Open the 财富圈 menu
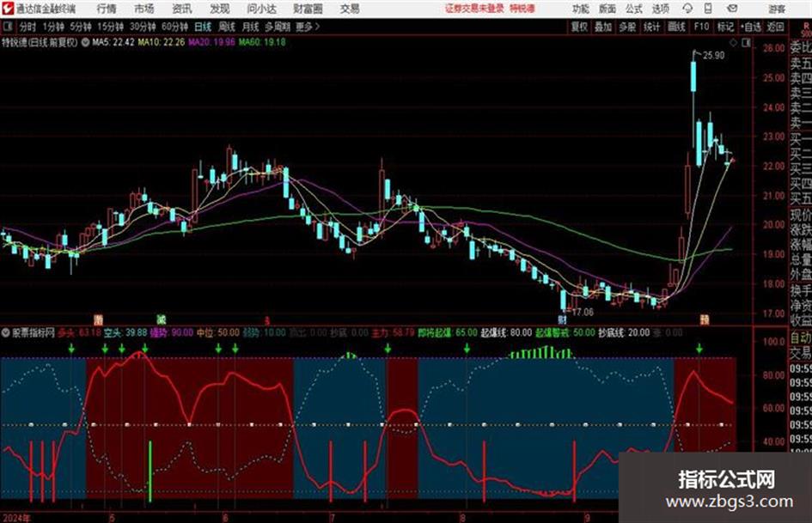Screen dimensions: 812x523 point(308,9)
